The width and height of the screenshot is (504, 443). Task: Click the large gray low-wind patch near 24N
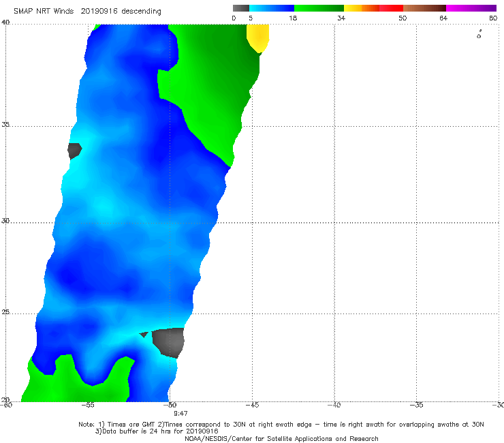pyautogui.click(x=168, y=343)
